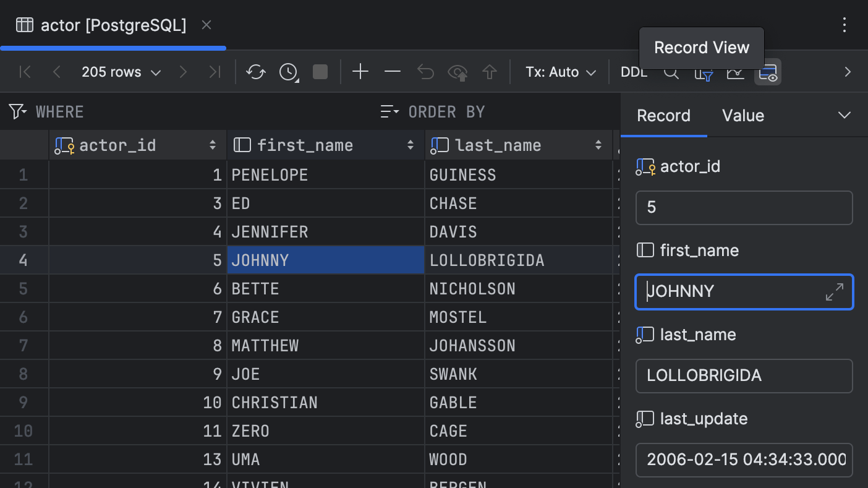Switch to the Value tab
This screenshot has height=488, width=868.
click(742, 115)
